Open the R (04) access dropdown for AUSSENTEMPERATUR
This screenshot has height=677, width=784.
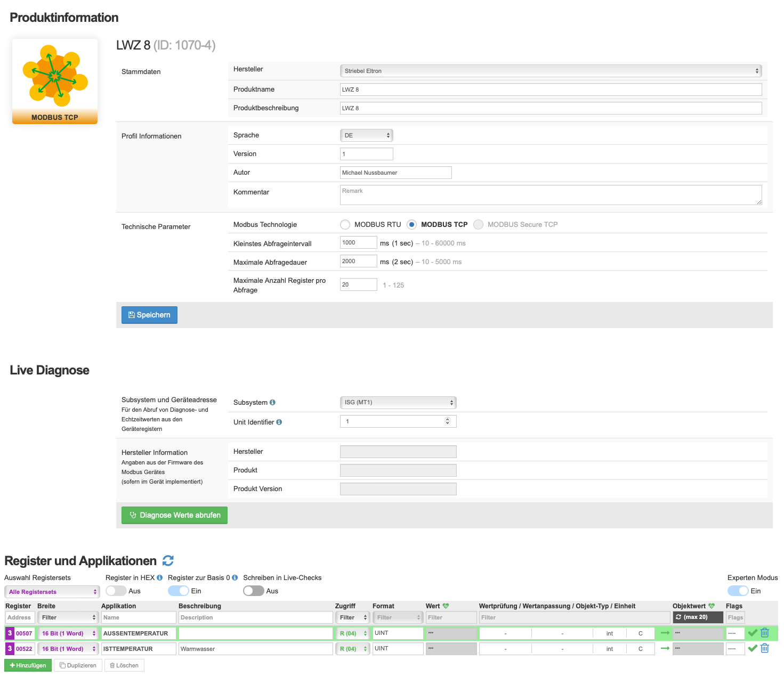pyautogui.click(x=353, y=633)
